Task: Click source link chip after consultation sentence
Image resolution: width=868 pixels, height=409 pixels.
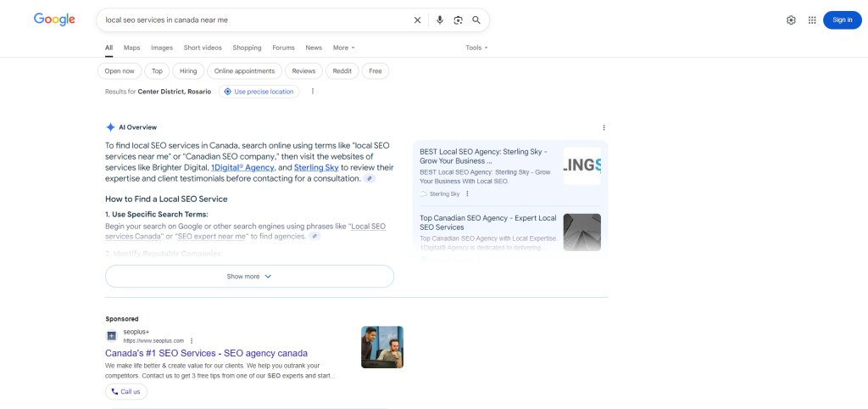Action: (370, 179)
